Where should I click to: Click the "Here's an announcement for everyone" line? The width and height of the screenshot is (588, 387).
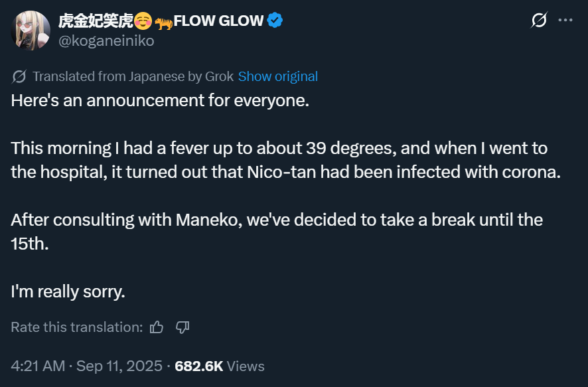(x=161, y=101)
